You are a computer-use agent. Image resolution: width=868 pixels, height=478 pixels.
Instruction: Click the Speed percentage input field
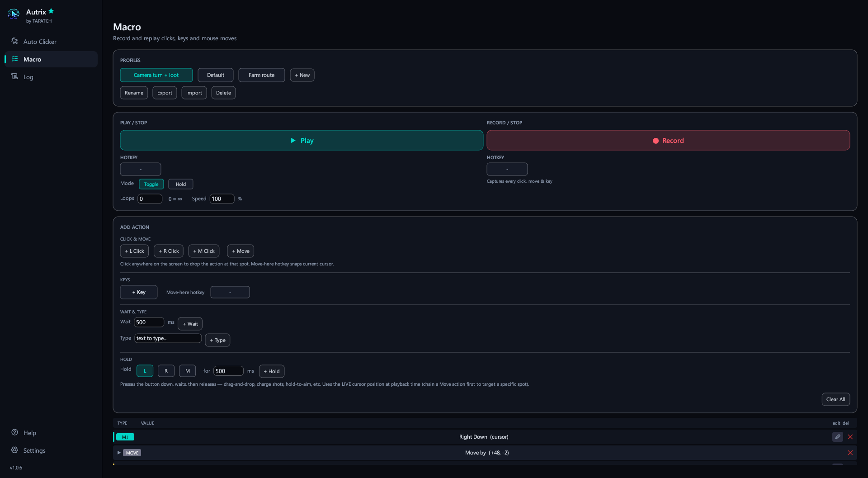pyautogui.click(x=222, y=199)
